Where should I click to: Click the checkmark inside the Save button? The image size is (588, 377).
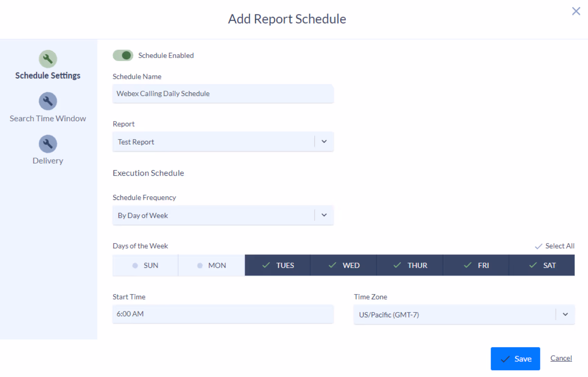[x=504, y=358]
